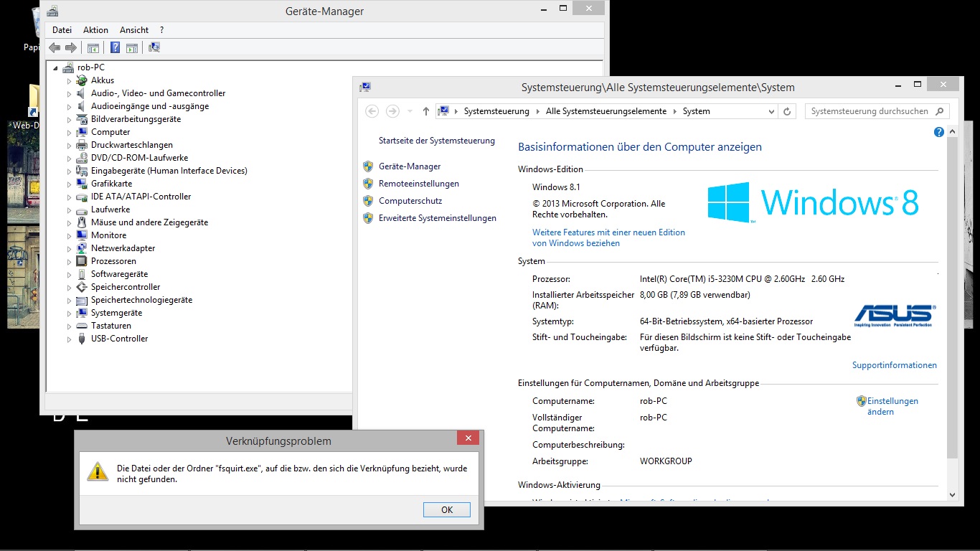Click the blue help icon in System window
Viewport: 980px width, 551px height.
pos(939,132)
